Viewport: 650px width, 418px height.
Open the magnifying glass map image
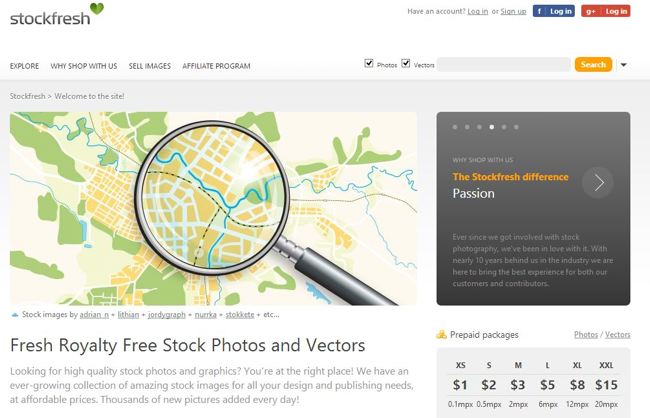click(x=213, y=208)
